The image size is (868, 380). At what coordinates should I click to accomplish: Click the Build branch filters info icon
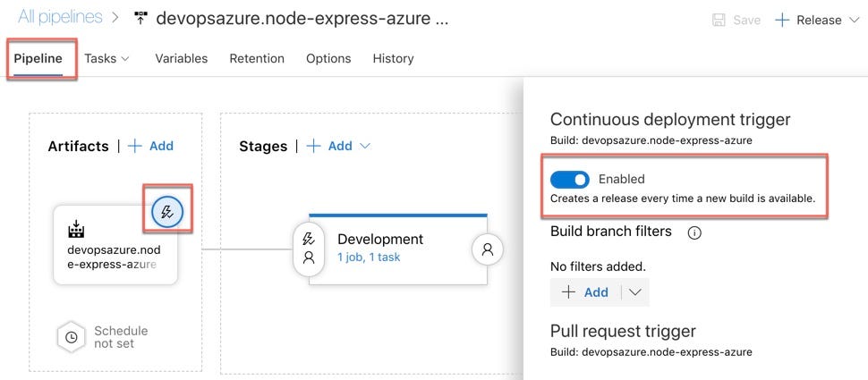(x=694, y=232)
